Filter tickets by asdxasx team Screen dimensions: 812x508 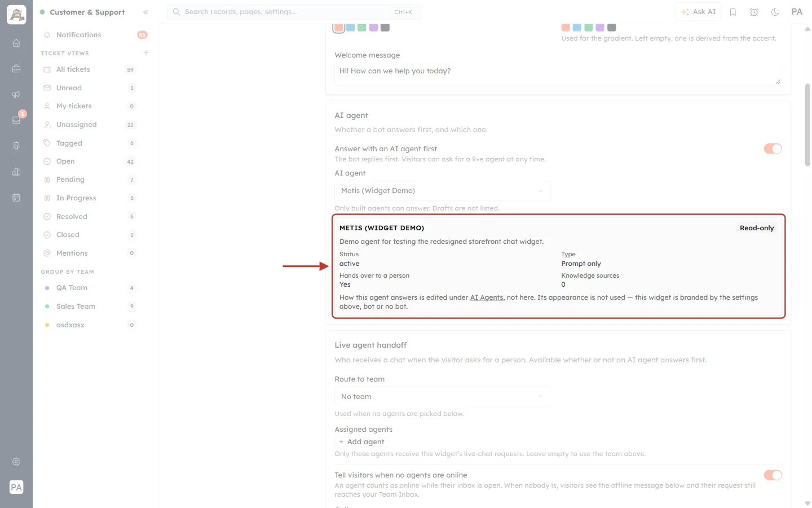coord(90,325)
